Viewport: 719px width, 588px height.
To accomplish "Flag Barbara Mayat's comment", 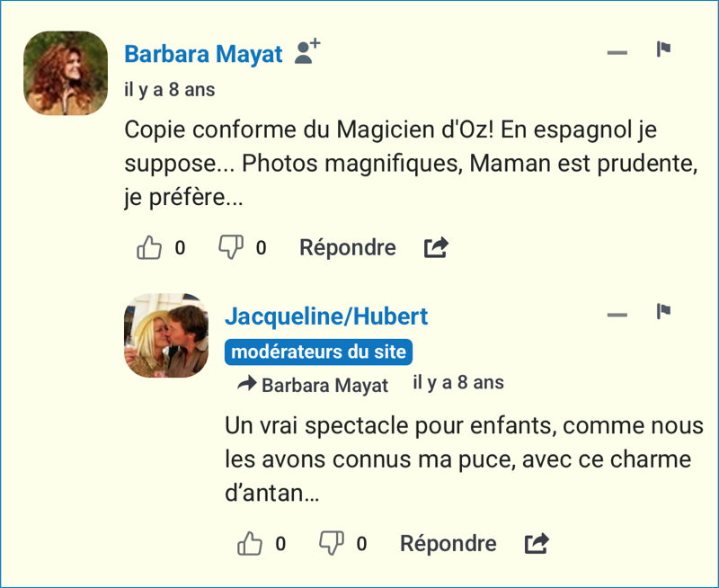I will (664, 49).
